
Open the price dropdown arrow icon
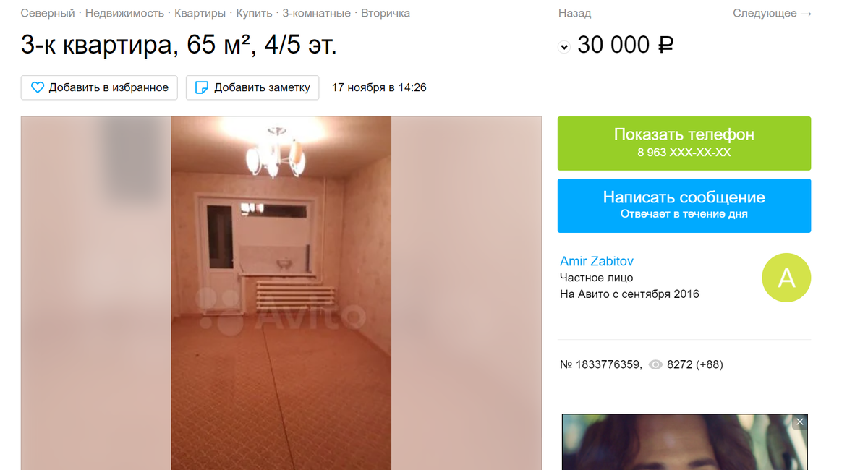tap(564, 47)
